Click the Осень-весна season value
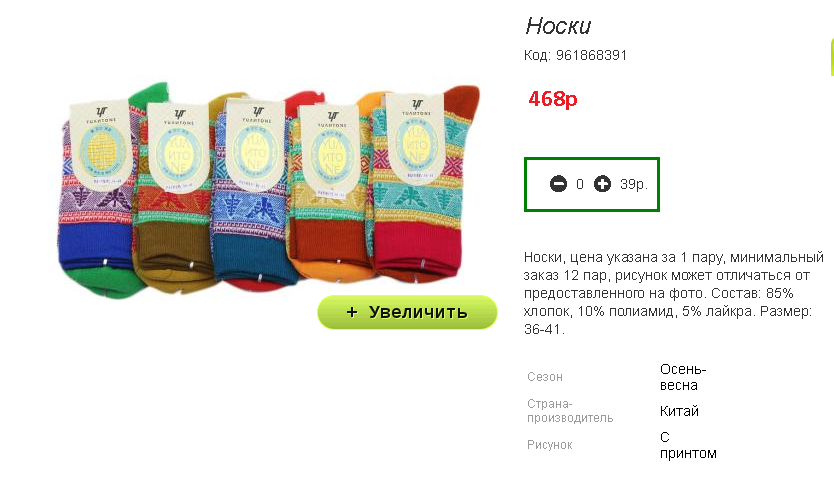Screen dimensions: 834x481 pyautogui.click(x=683, y=377)
